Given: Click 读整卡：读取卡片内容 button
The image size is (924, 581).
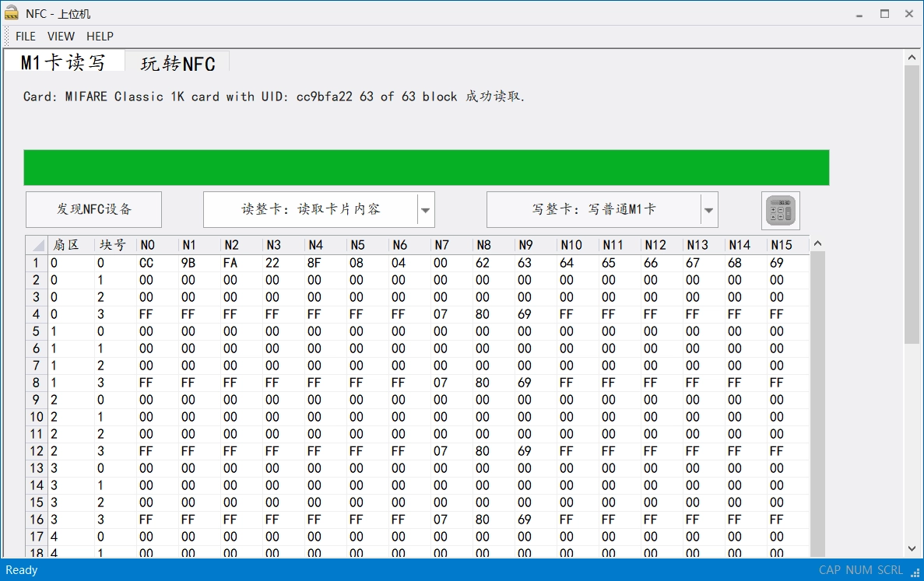Looking at the screenshot, I should [x=311, y=209].
